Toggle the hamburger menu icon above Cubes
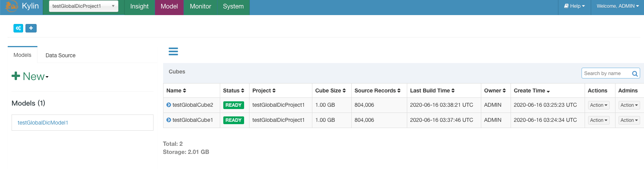The height and width of the screenshot is (169, 644). click(x=174, y=51)
